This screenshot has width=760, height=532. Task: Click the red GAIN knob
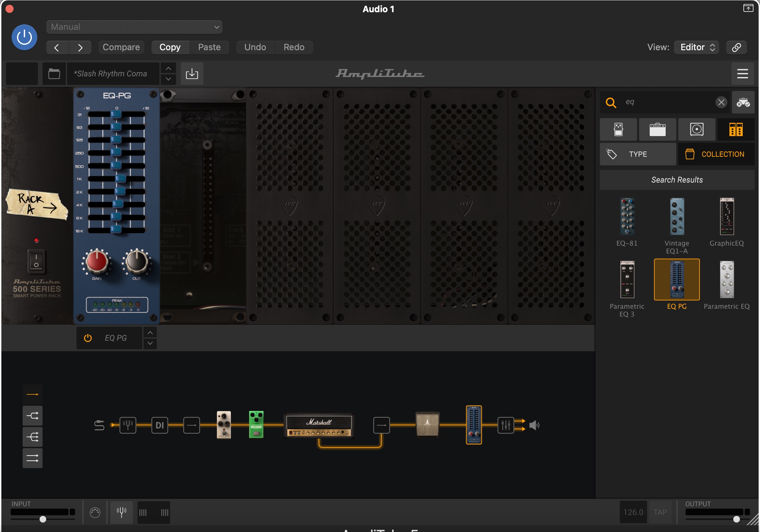(x=97, y=262)
